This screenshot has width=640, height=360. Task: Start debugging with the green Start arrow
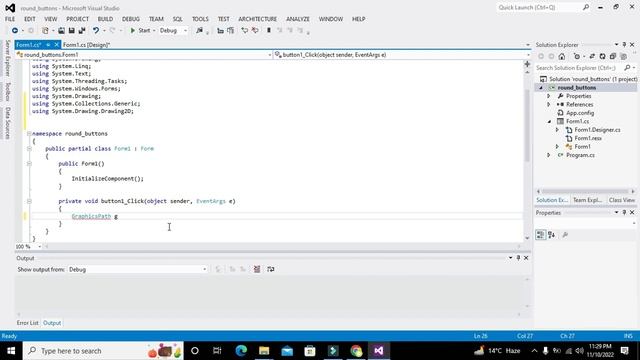pyautogui.click(x=133, y=31)
